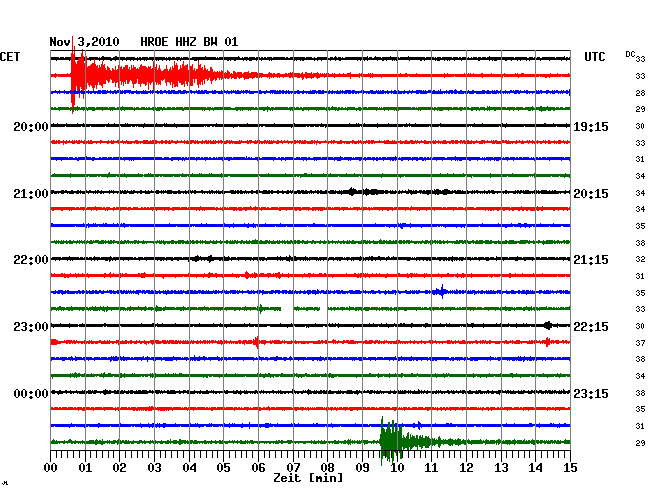Select the "07" minute tick label
650x494 pixels.
coord(293,468)
